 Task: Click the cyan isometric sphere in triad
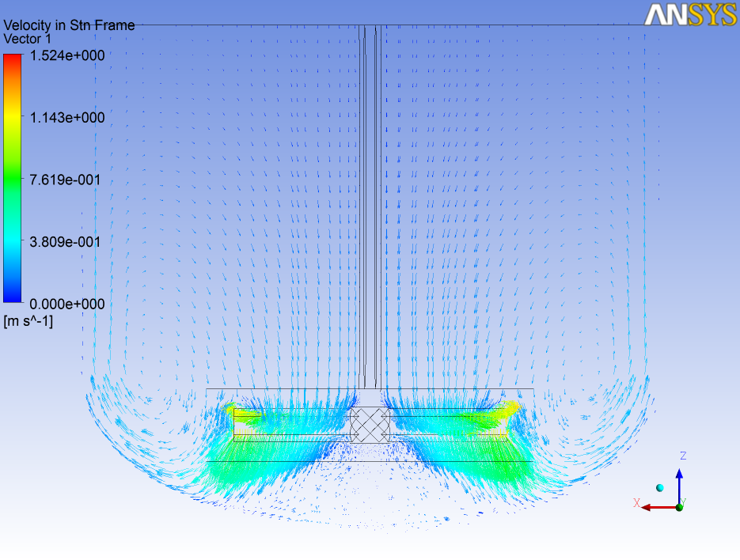[x=658, y=488]
